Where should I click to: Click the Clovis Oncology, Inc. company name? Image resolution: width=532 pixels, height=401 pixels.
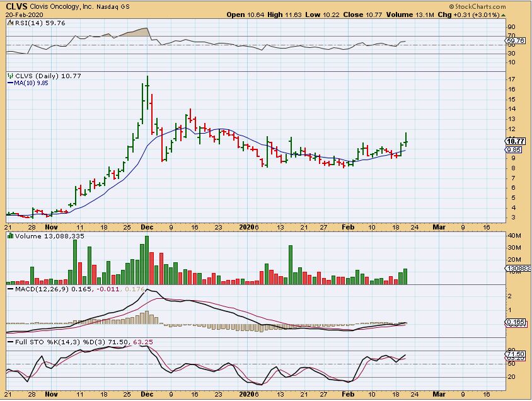coord(61,7)
